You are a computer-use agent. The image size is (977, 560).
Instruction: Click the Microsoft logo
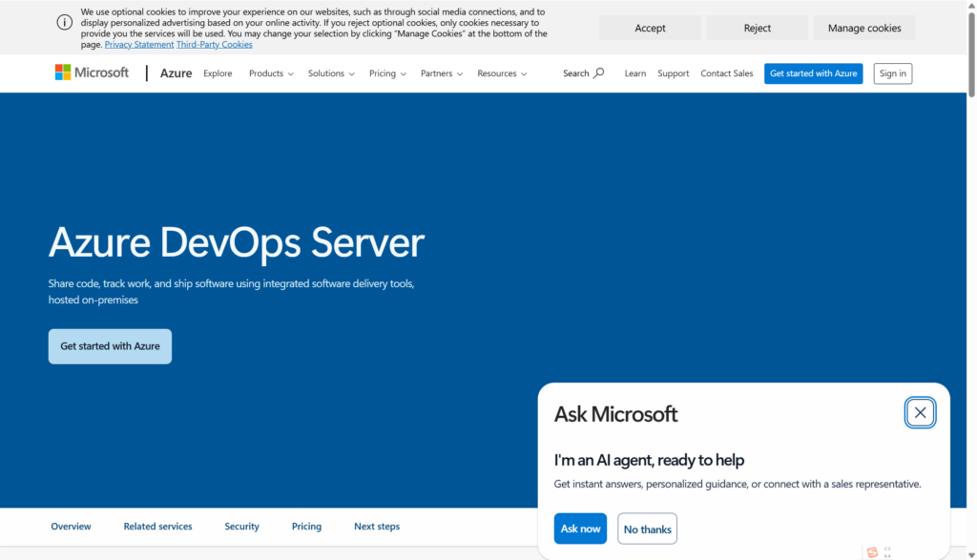pos(92,73)
